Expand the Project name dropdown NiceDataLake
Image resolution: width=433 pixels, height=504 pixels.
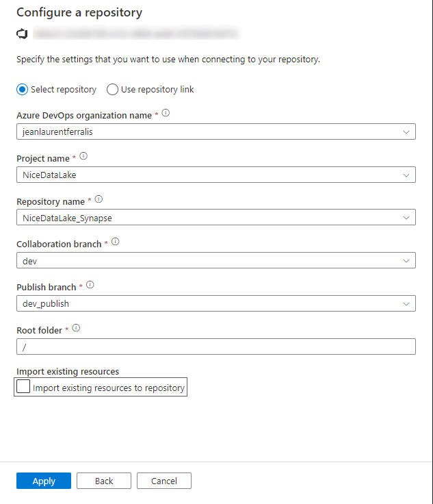[x=216, y=175]
